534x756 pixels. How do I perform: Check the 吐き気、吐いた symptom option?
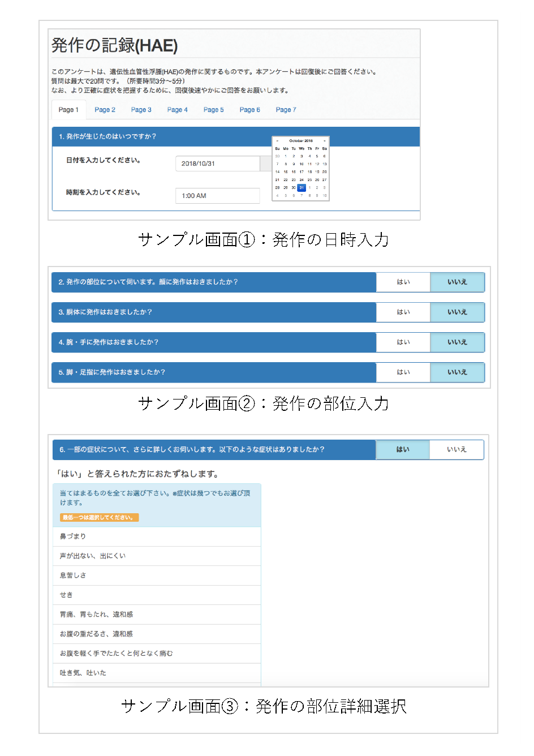point(157,673)
